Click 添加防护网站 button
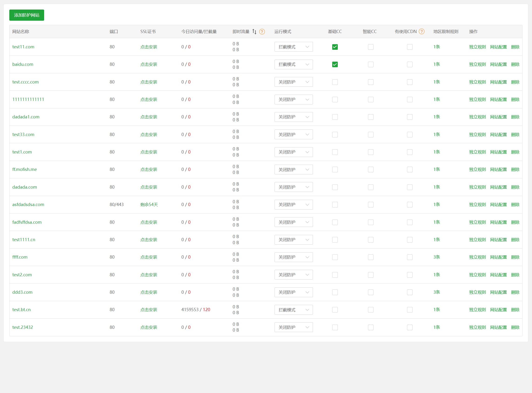Screen dimensions: 532x393 click(27, 15)
